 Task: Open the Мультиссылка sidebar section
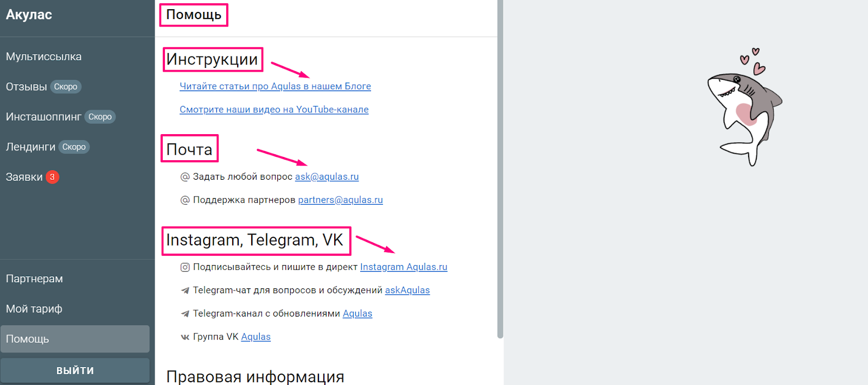pyautogui.click(x=44, y=56)
